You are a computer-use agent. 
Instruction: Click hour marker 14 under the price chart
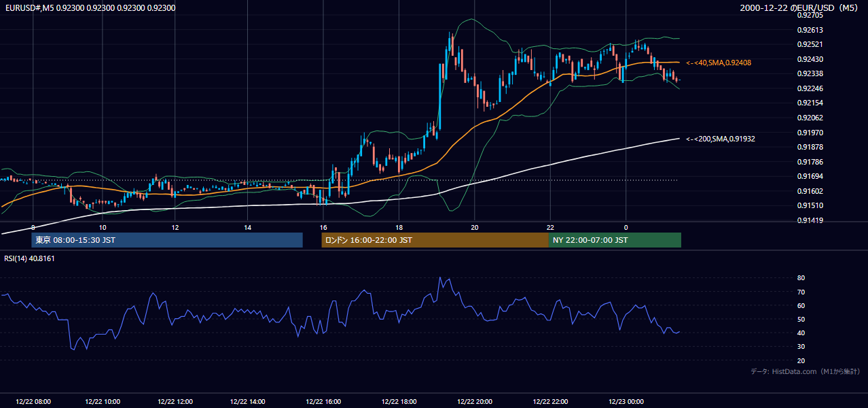tap(247, 227)
